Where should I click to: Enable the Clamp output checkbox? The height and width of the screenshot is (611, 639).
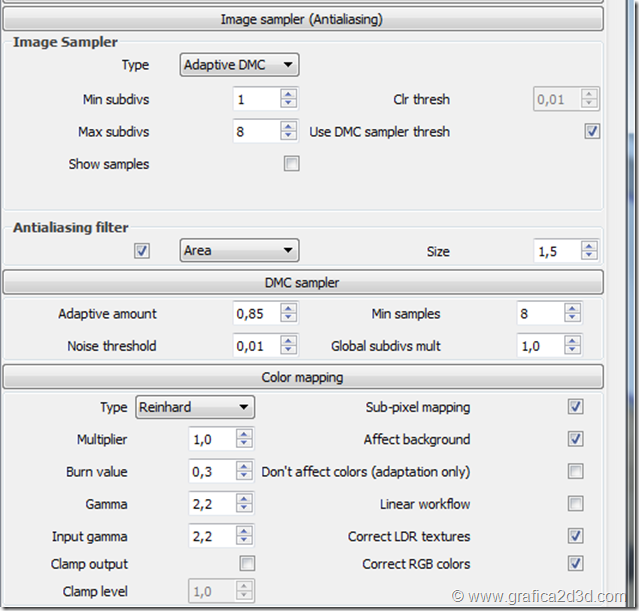247,564
